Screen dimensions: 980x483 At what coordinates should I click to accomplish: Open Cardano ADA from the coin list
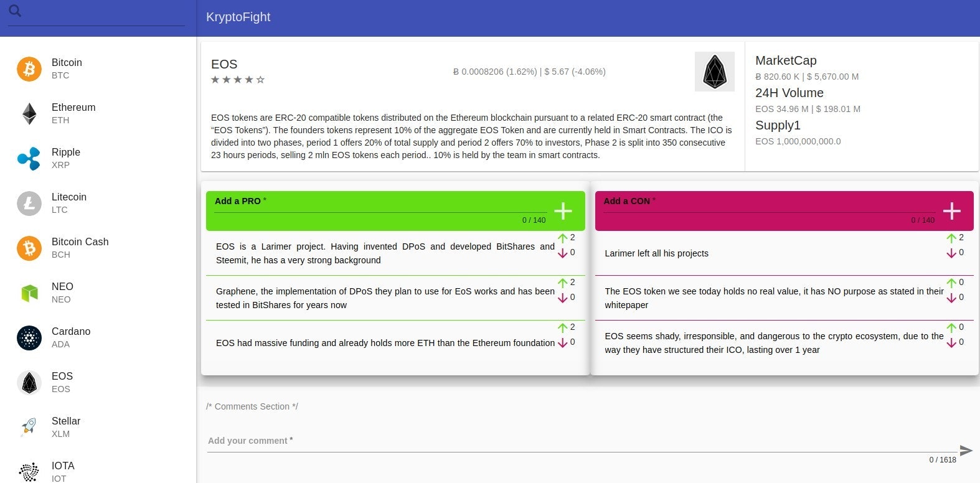[98, 338]
